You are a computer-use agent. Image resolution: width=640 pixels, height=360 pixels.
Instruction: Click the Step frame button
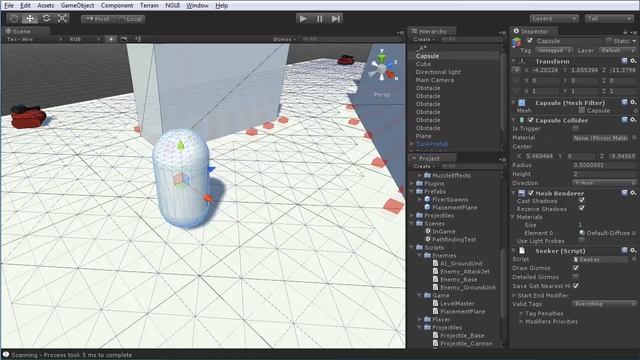click(335, 18)
